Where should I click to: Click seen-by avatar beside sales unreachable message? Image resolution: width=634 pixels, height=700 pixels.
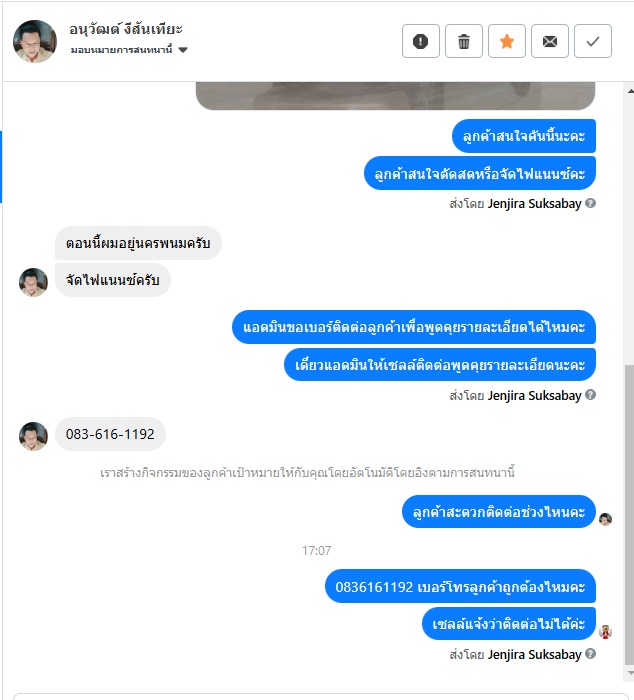[x=605, y=632]
